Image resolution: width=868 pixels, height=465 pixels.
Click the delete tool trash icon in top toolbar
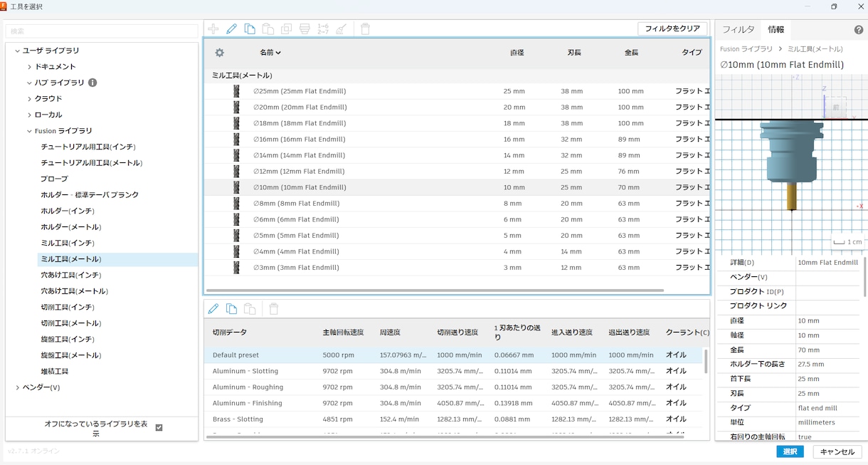tap(366, 29)
